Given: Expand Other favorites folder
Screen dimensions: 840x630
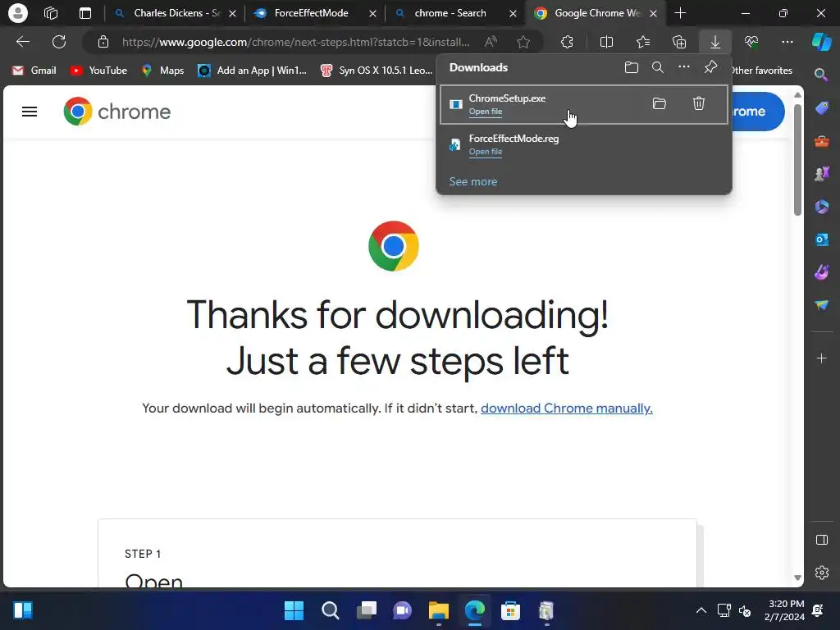Looking at the screenshot, I should [x=762, y=71].
